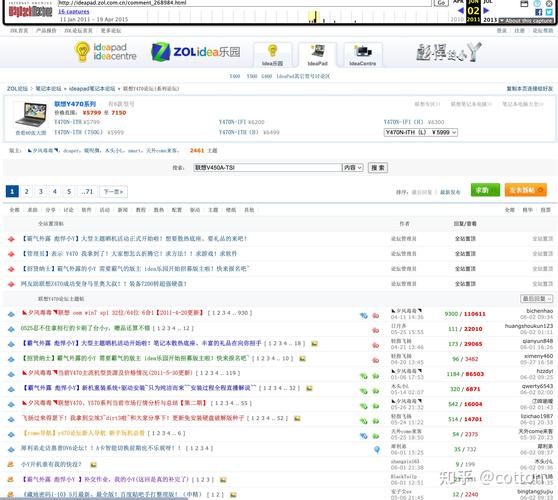Click the highlighted capture bar in timeline graph
Viewport: 558px width, 500px height.
pos(314,17)
